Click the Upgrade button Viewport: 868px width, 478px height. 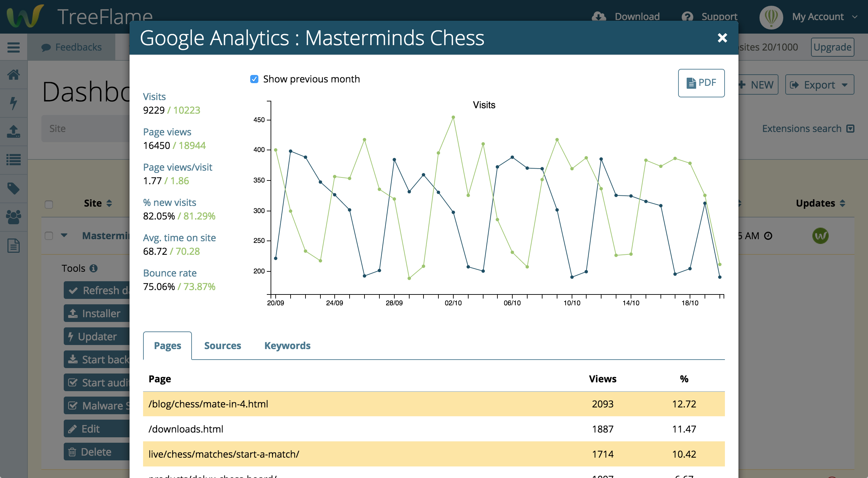pyautogui.click(x=832, y=47)
